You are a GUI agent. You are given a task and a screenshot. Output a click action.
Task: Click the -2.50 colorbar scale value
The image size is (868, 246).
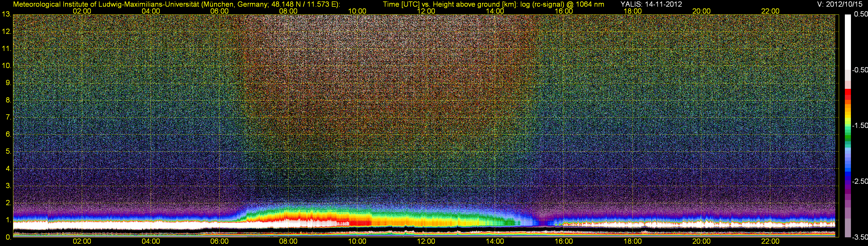click(860, 181)
